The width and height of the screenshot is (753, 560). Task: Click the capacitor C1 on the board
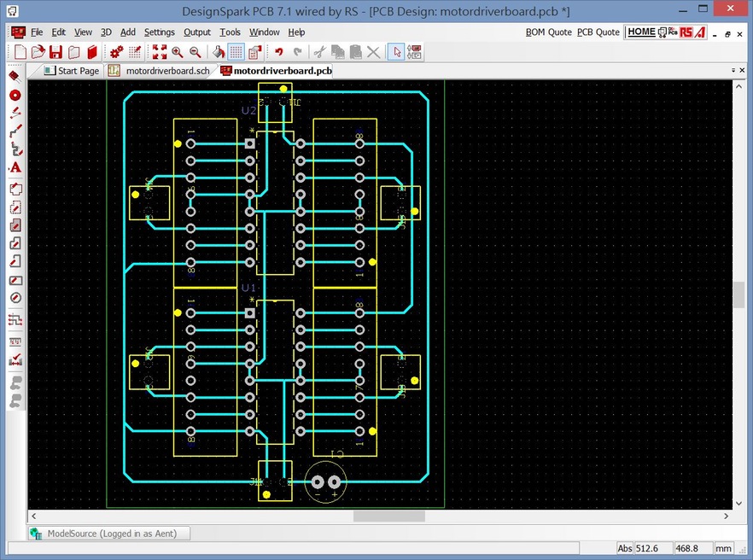(x=325, y=481)
